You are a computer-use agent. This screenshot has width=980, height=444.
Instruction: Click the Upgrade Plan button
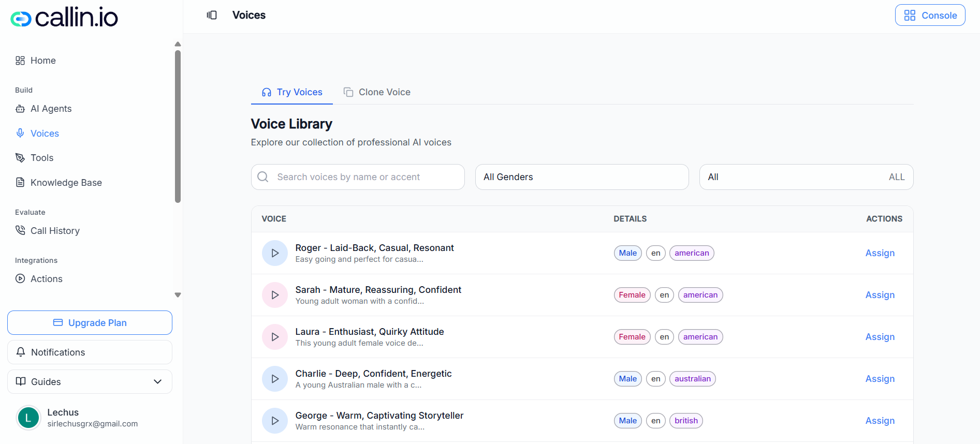coord(90,323)
